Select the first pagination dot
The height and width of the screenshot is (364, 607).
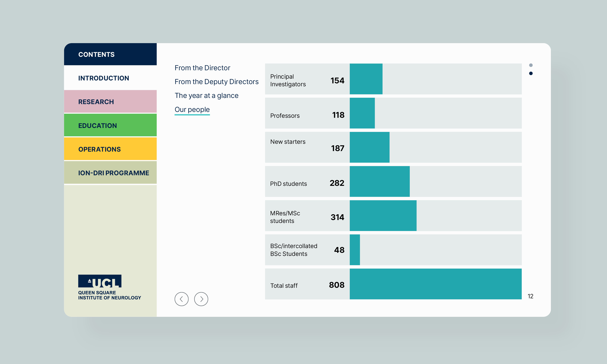[531, 65]
